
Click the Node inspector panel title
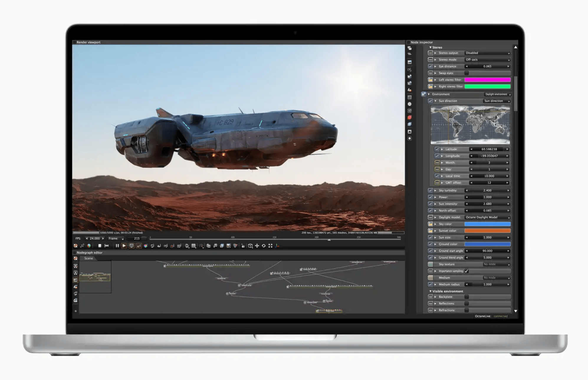[422, 42]
